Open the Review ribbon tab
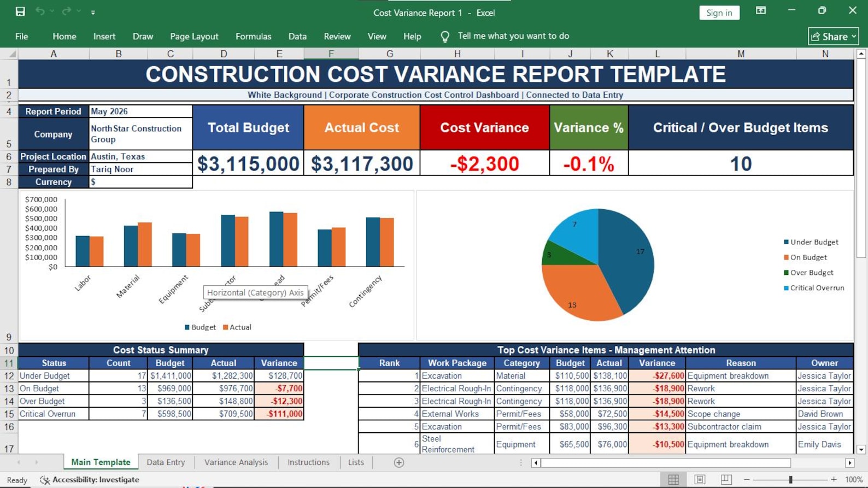868x488 pixels. [337, 37]
